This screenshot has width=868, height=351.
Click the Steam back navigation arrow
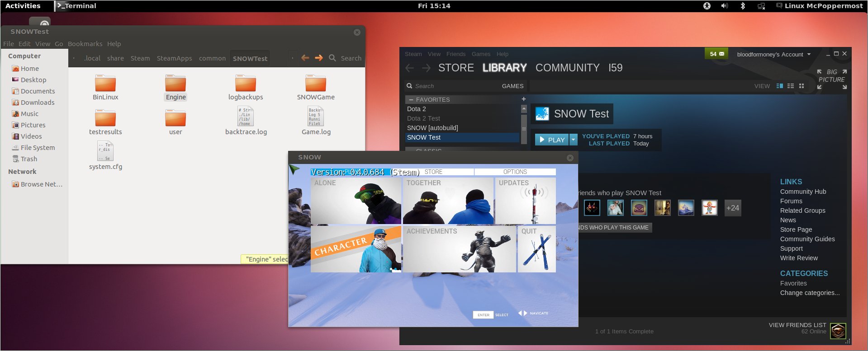(410, 68)
